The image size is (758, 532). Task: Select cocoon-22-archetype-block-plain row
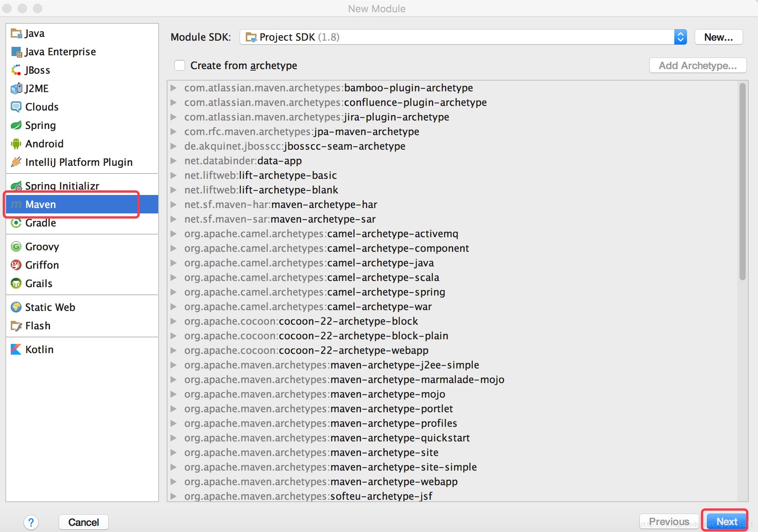click(x=453, y=336)
